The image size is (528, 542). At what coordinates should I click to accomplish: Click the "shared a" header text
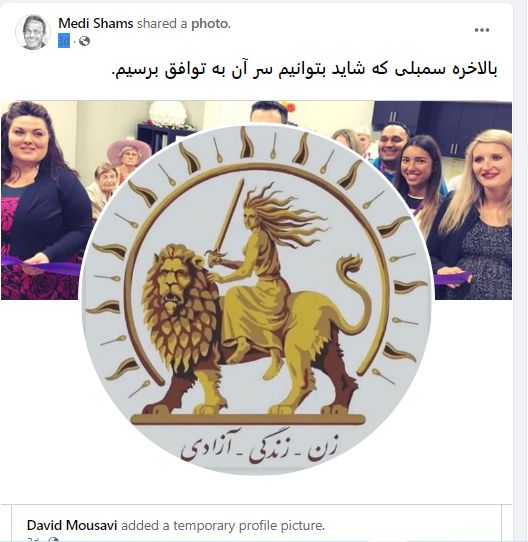(162, 24)
